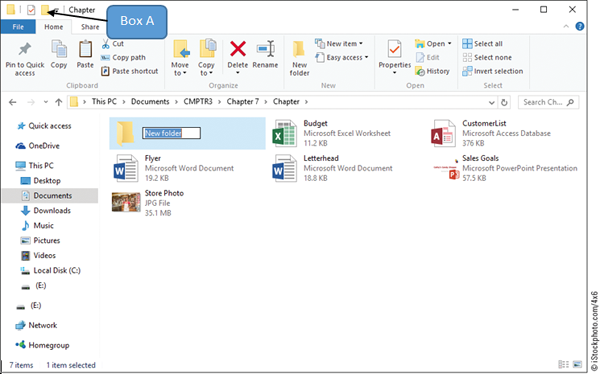Open Help question mark icon

coord(580,26)
